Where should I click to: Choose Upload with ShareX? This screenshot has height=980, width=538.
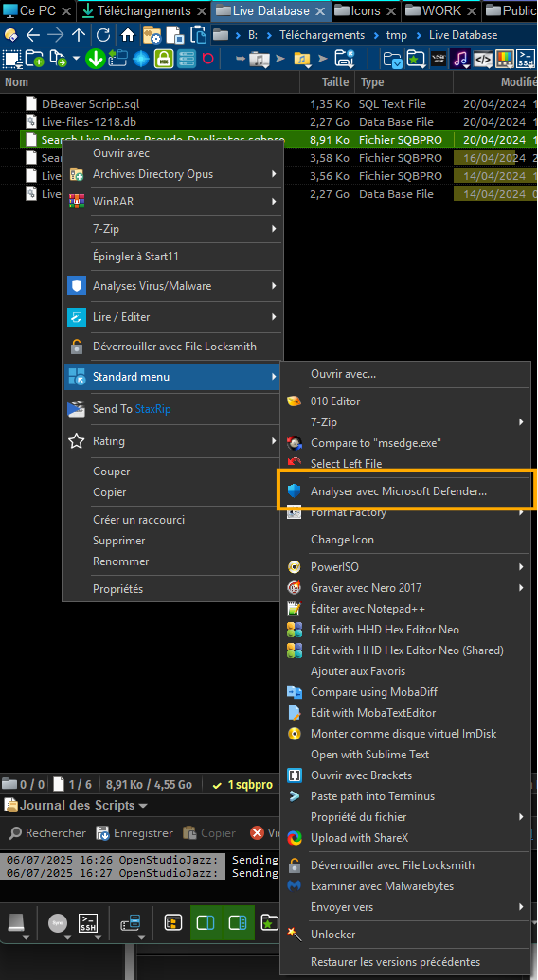(x=407, y=838)
